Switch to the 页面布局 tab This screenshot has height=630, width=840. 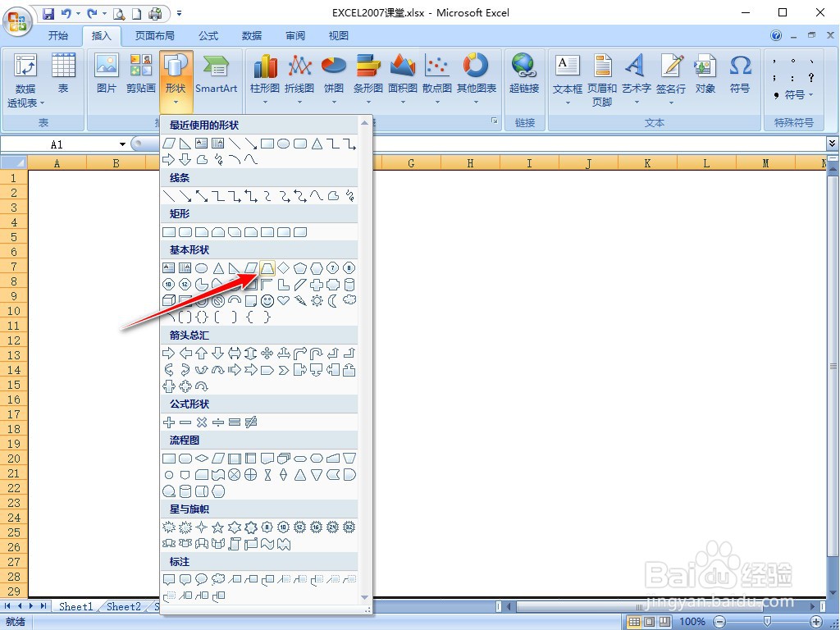[x=154, y=36]
